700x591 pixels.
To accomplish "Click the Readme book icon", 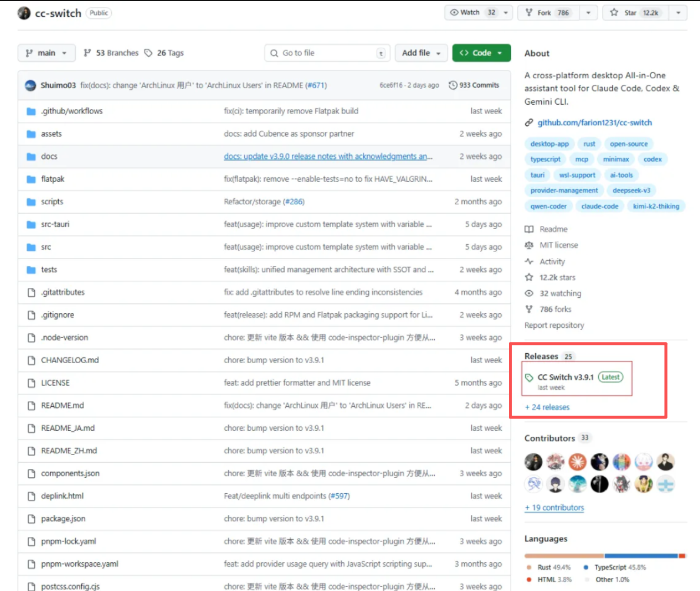I will [x=529, y=229].
